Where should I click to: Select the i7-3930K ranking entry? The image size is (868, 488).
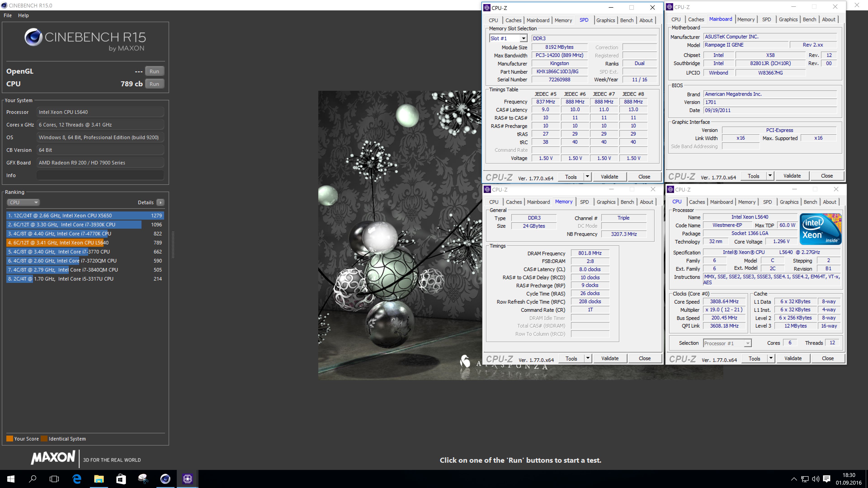(x=85, y=225)
